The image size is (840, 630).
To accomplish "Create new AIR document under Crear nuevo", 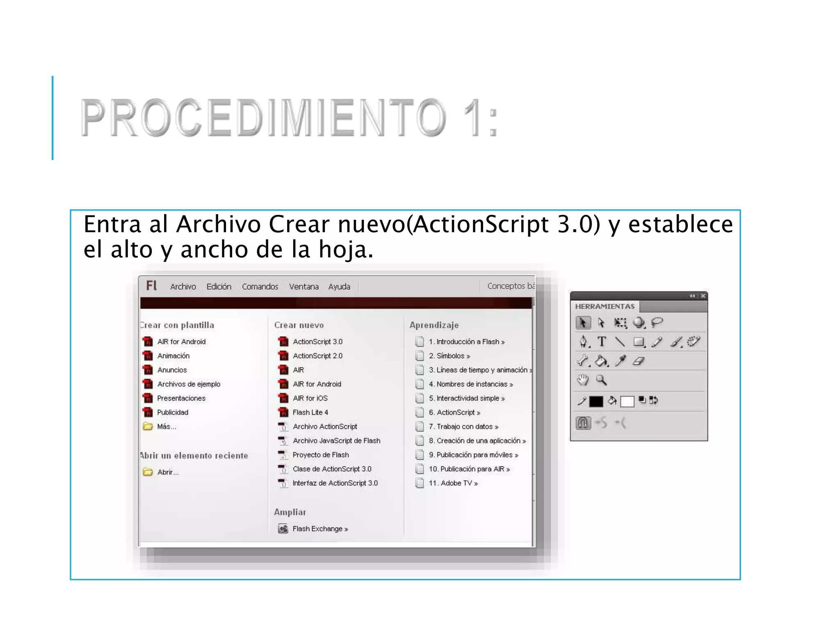I will coord(298,370).
